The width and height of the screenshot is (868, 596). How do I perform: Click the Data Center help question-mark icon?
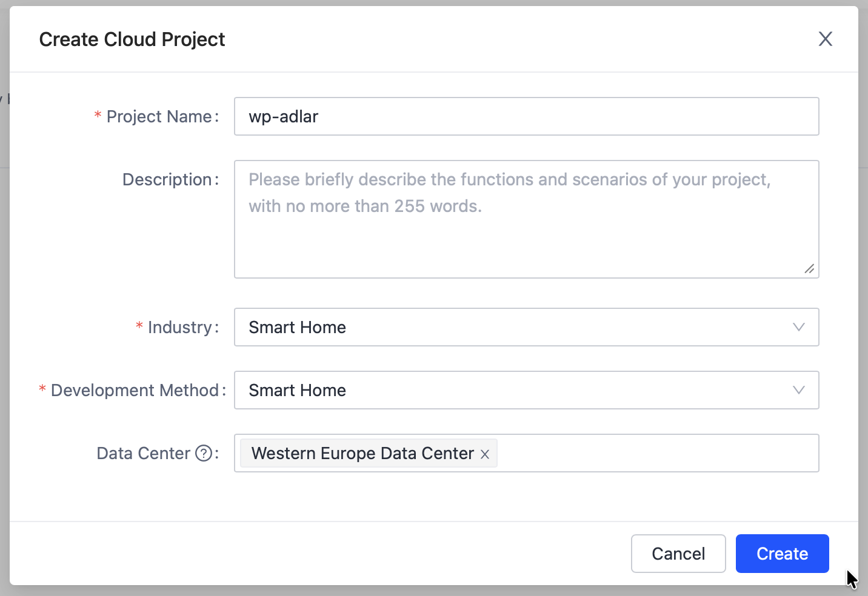pos(204,453)
